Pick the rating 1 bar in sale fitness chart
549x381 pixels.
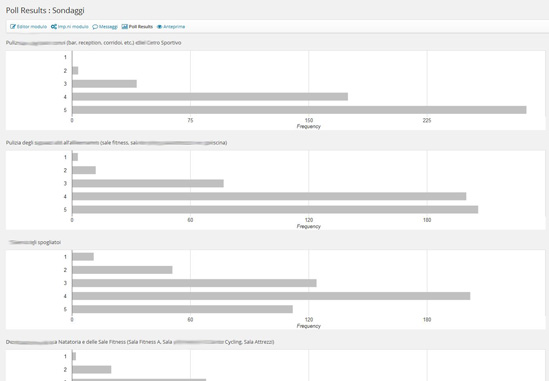[75, 157]
